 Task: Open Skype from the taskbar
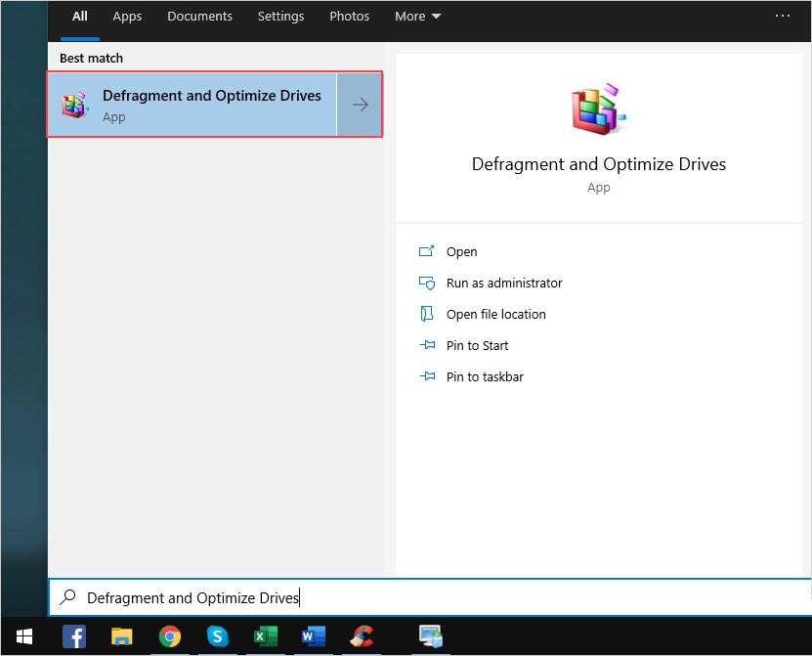point(217,636)
